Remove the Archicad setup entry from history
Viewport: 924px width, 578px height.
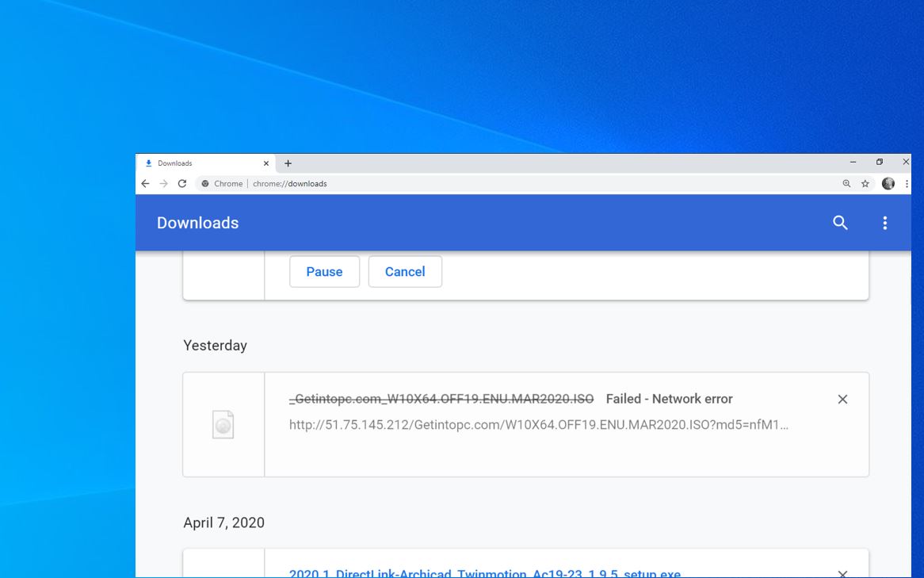coord(842,573)
